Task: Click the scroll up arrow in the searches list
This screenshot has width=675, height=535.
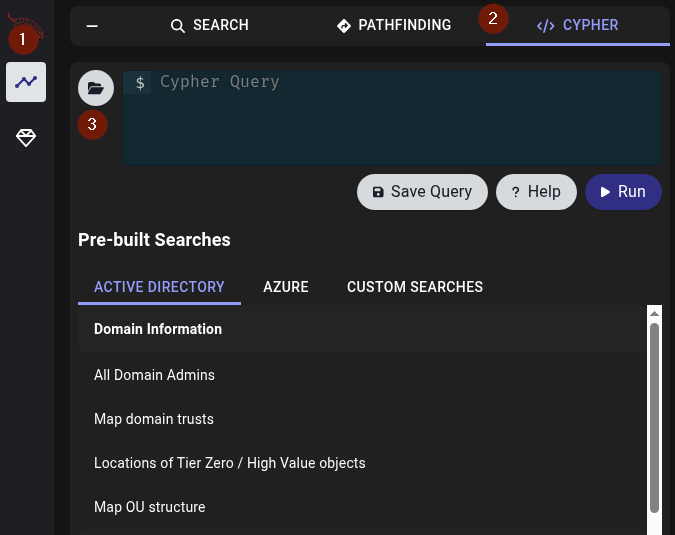Action: point(654,313)
